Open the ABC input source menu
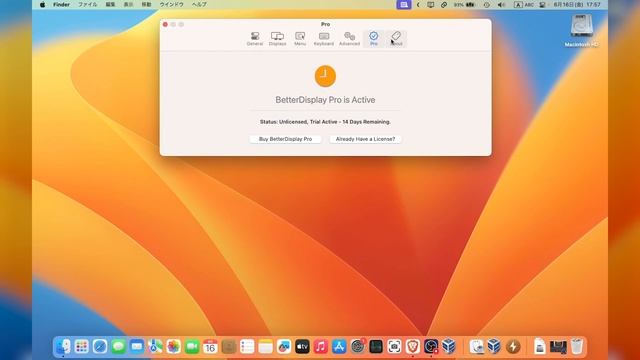 [524, 4]
